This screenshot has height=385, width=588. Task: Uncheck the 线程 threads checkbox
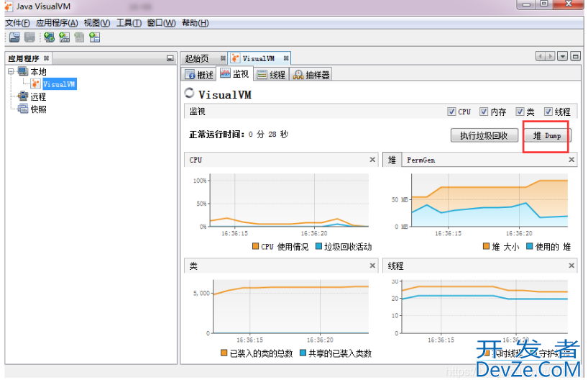[548, 112]
